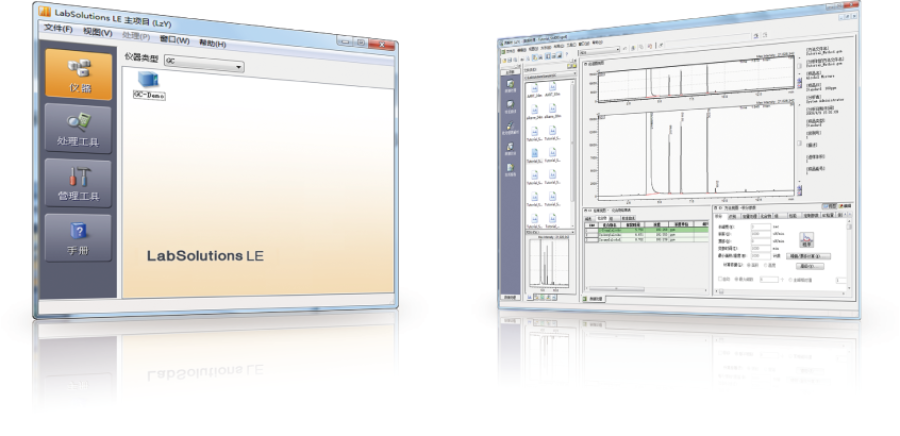Click the file list vertical scrollbar
Image resolution: width=900 pixels, height=436 pixels.
point(573,152)
